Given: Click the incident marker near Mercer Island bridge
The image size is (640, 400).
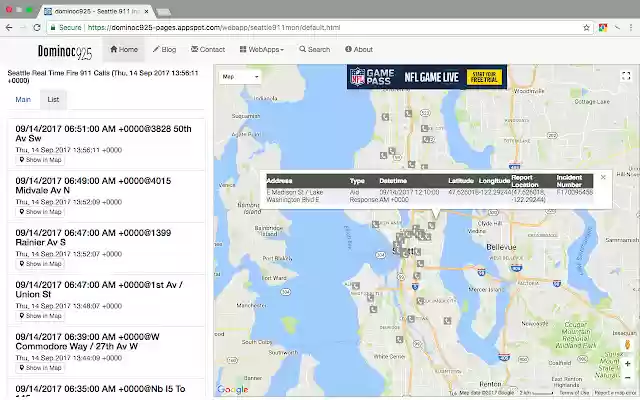Looking at the screenshot, I should pyautogui.click(x=420, y=263).
